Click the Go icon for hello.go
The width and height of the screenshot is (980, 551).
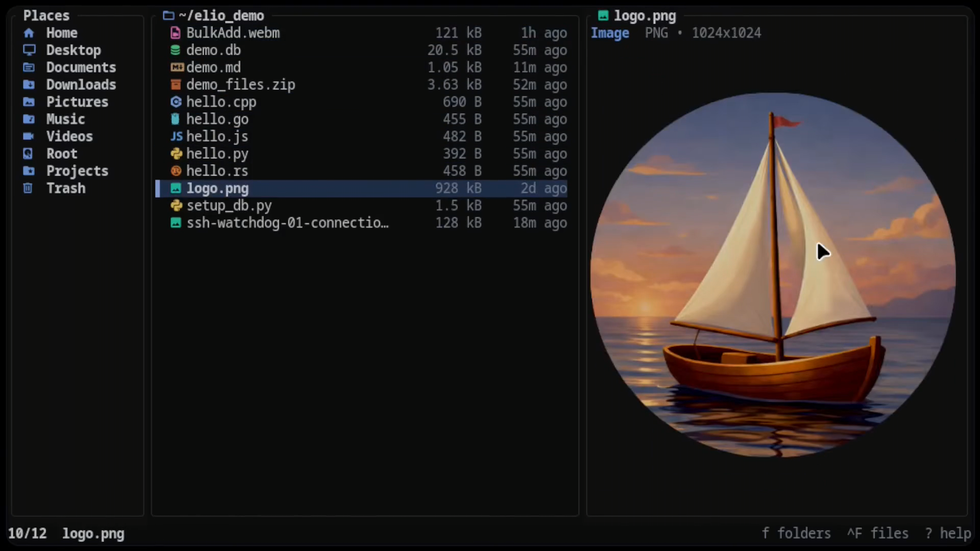pos(176,119)
